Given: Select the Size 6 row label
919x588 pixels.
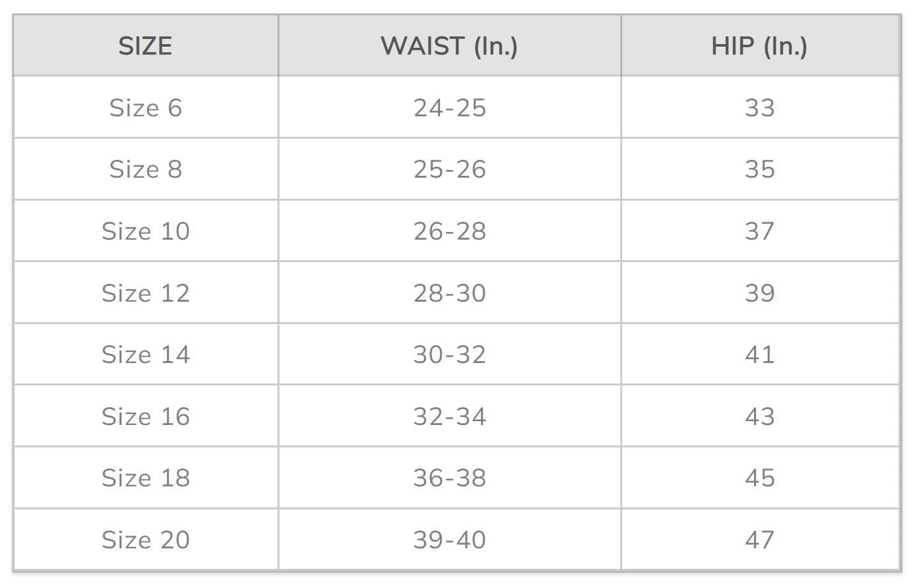Looking at the screenshot, I should pos(146,107).
